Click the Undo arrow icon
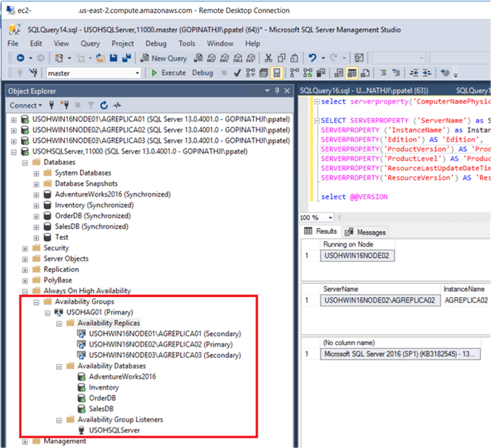 click(x=314, y=58)
